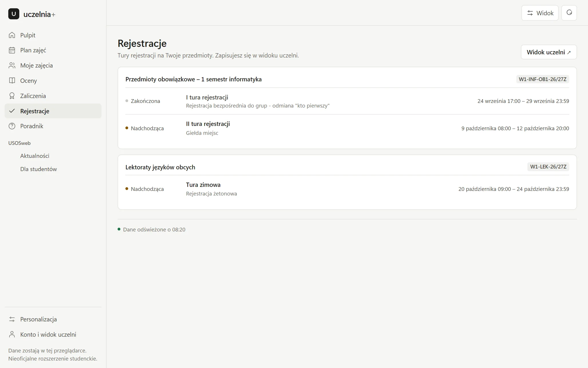This screenshot has height=368, width=588.
Task: Click the Personalizacja sliders icon
Action: pos(12,319)
